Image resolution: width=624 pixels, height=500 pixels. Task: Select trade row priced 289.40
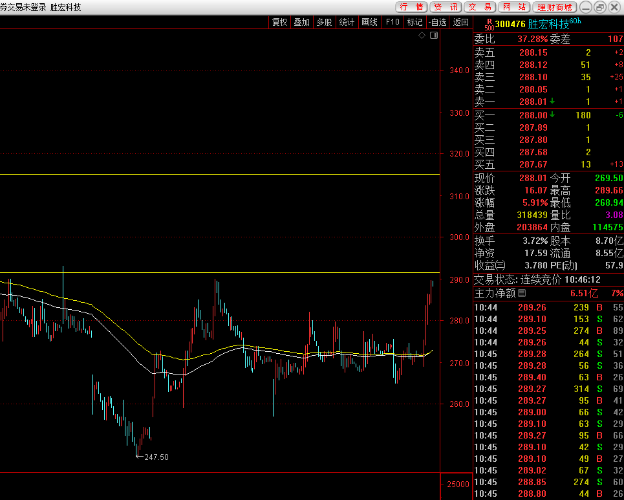click(549, 377)
